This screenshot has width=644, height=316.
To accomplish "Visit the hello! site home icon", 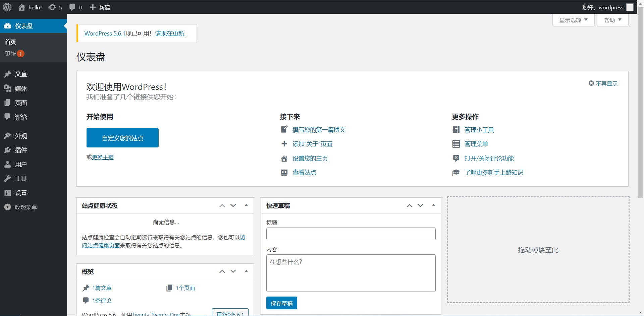I will tap(22, 7).
